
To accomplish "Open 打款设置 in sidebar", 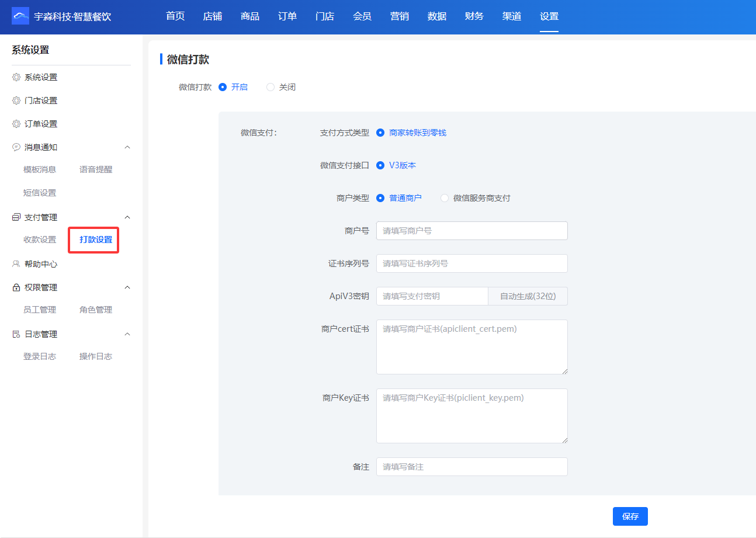I will [96, 240].
